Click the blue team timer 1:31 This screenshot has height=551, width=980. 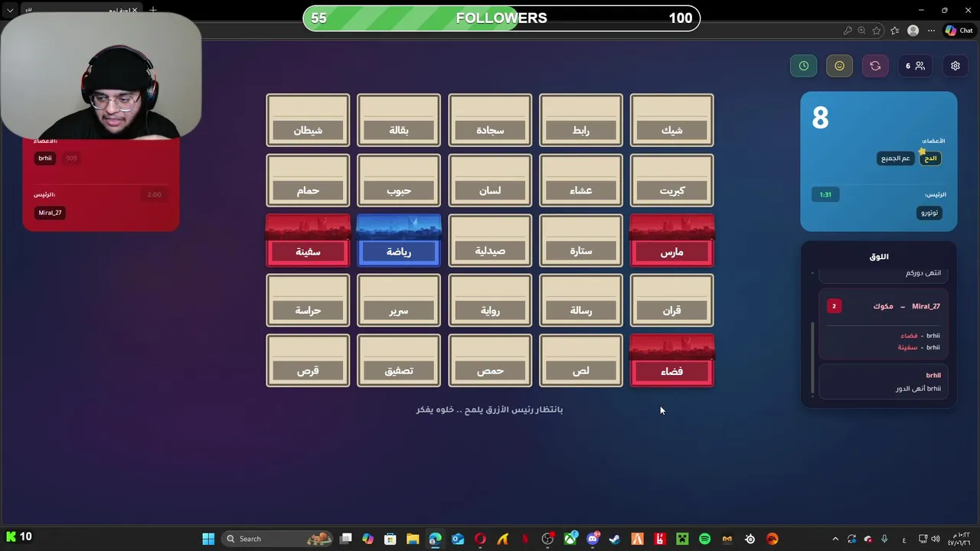coord(825,194)
